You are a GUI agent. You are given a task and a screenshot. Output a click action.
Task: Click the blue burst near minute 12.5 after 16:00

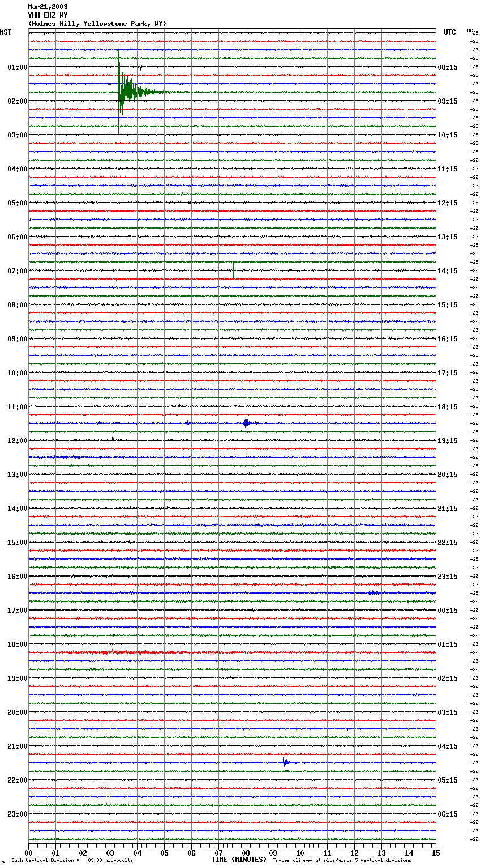tap(373, 593)
